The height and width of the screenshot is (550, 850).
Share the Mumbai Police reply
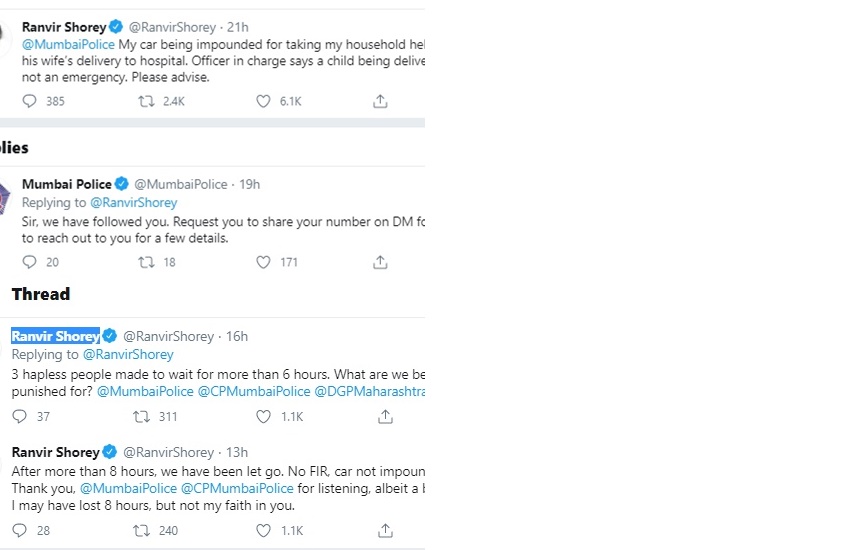pyautogui.click(x=380, y=262)
